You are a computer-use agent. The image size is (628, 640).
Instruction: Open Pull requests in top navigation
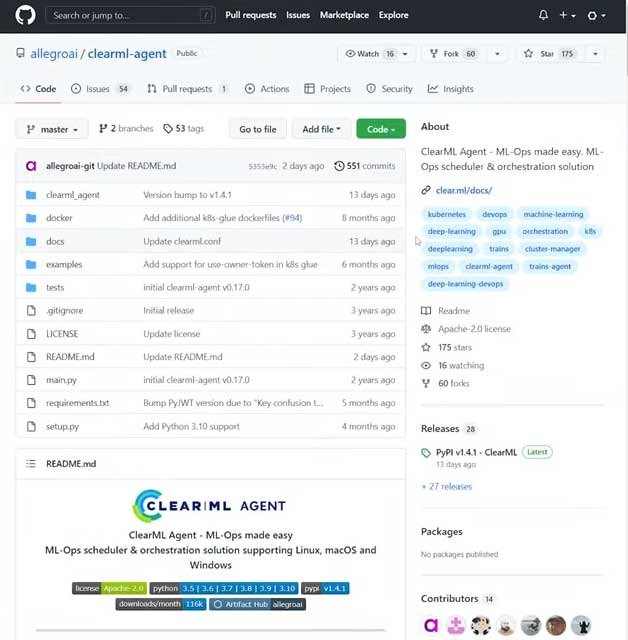[x=251, y=15]
